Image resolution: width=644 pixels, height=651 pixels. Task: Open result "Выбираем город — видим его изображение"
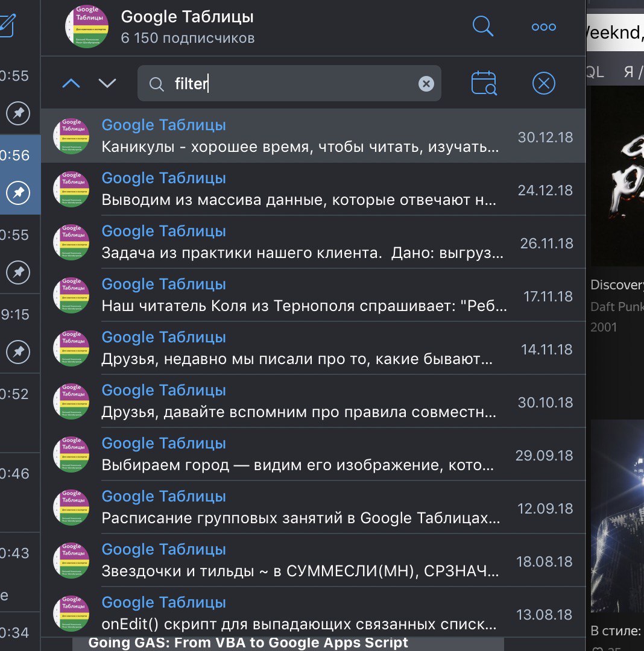coord(314,454)
